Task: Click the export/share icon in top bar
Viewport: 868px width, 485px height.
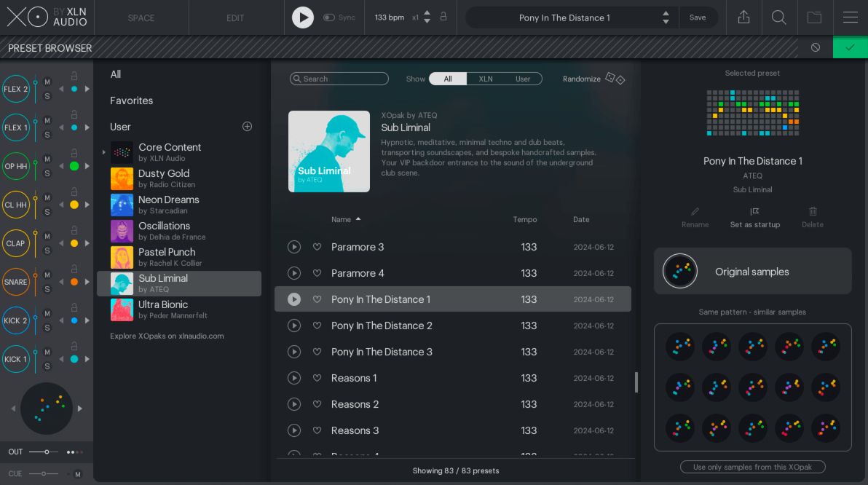Action: pos(743,17)
